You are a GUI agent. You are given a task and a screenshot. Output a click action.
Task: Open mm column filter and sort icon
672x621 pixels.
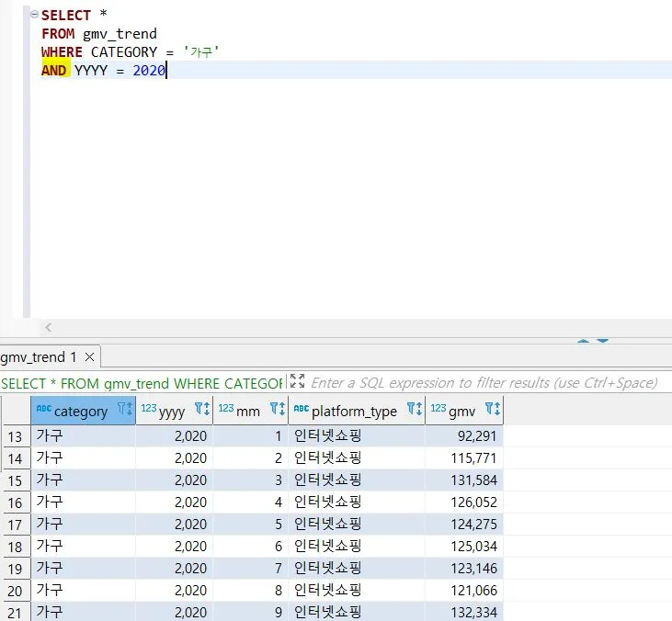click(278, 409)
